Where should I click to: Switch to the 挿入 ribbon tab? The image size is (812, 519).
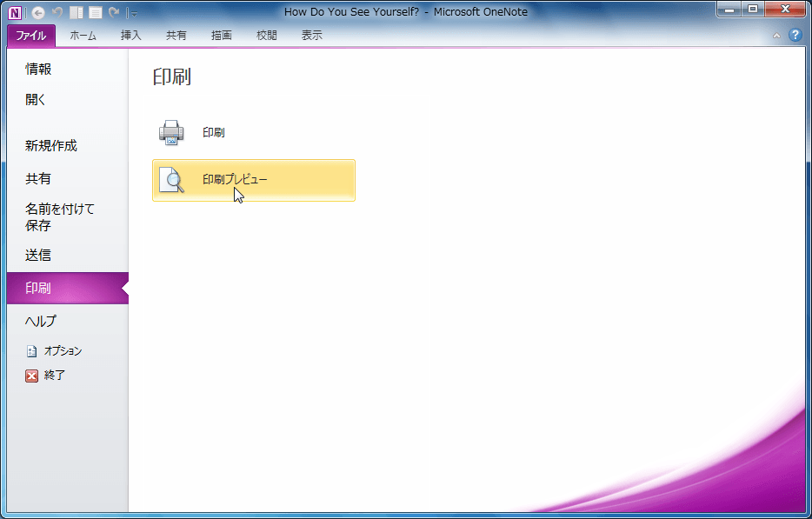pyautogui.click(x=130, y=36)
